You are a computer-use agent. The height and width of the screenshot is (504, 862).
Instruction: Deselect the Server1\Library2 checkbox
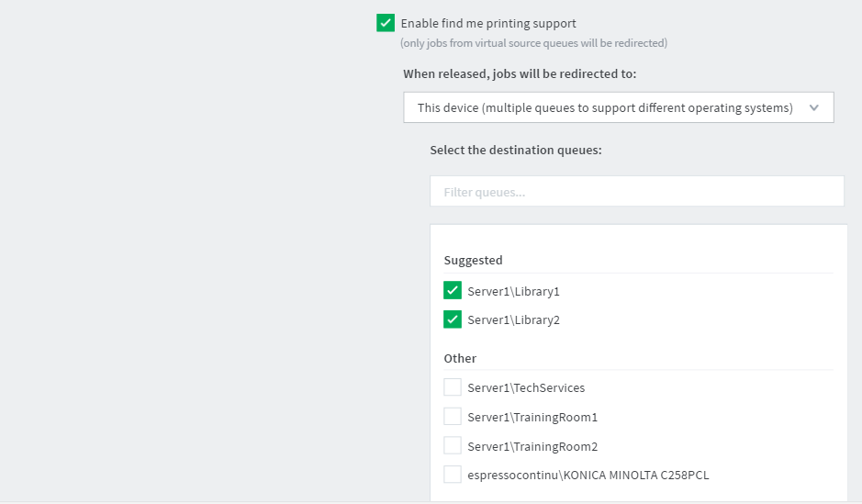pos(453,319)
